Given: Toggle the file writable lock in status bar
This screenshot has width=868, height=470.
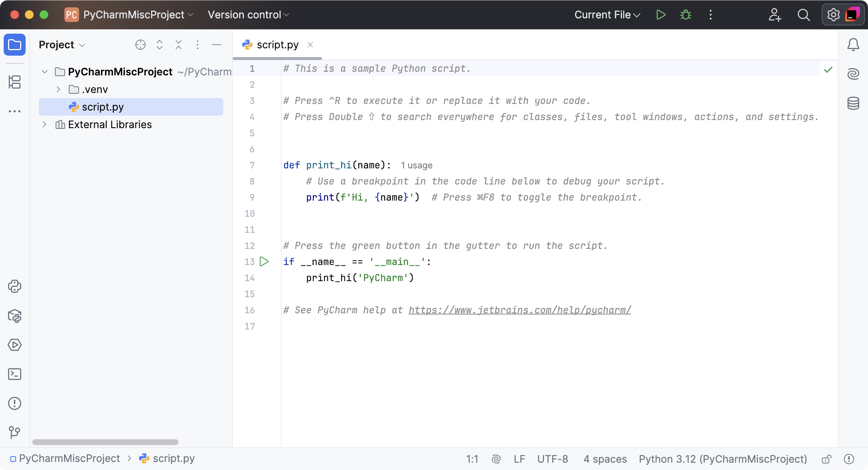Looking at the screenshot, I should pos(826,459).
